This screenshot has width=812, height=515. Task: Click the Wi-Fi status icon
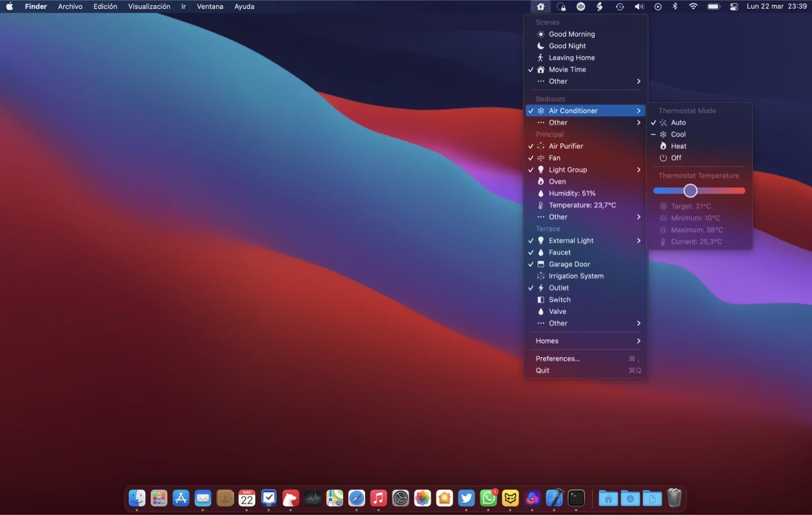(693, 7)
